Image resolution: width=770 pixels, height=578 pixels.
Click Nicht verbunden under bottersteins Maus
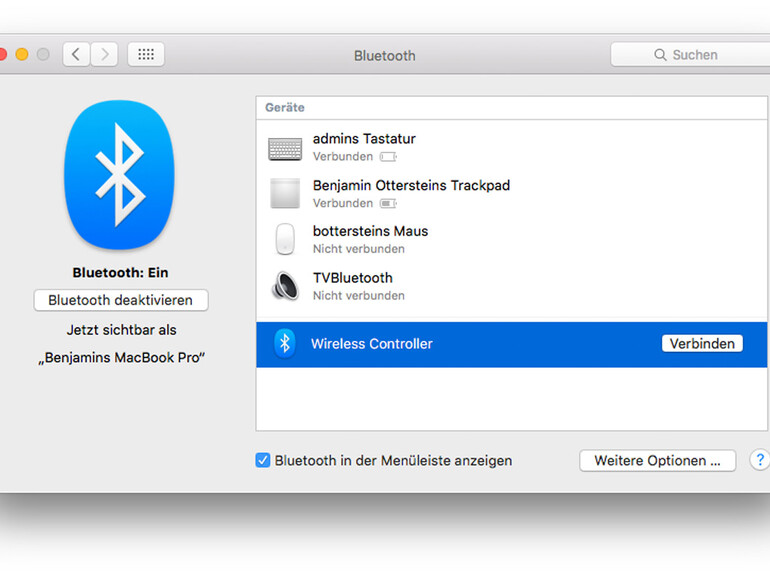359,249
